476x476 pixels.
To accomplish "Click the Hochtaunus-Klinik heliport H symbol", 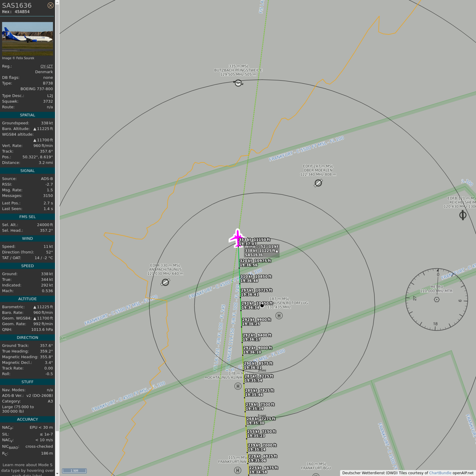I will [238, 386].
